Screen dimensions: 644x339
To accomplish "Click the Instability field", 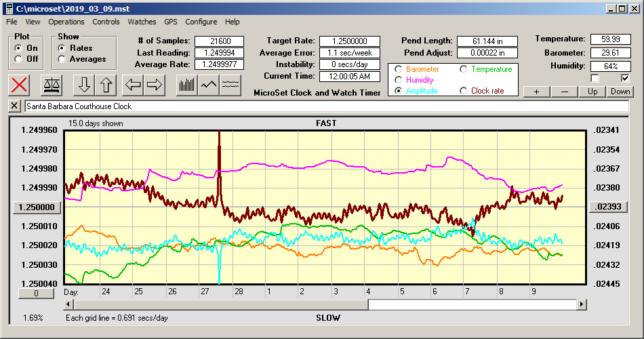I will pos(350,64).
